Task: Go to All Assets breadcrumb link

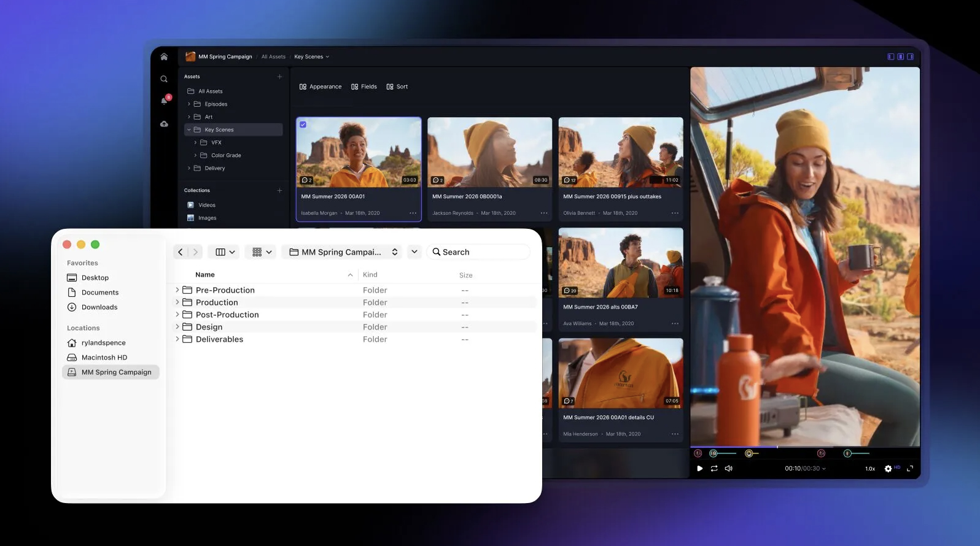Action: tap(273, 57)
